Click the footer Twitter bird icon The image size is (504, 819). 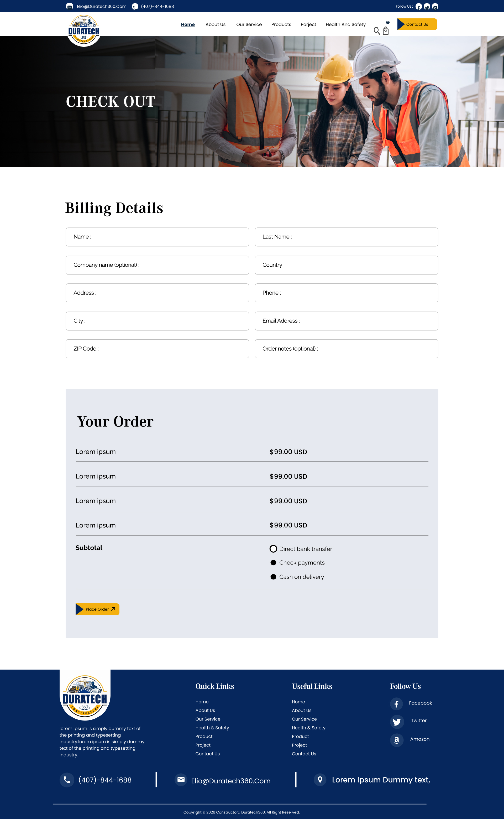click(397, 722)
